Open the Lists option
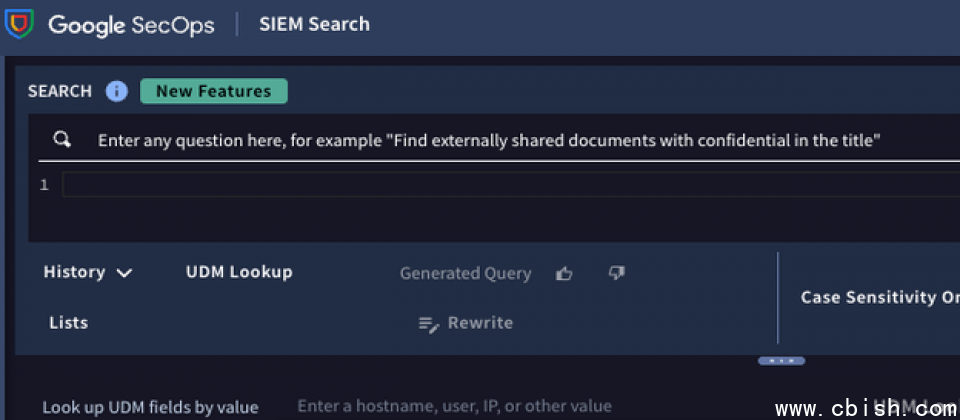Image resolution: width=960 pixels, height=420 pixels. [x=69, y=323]
